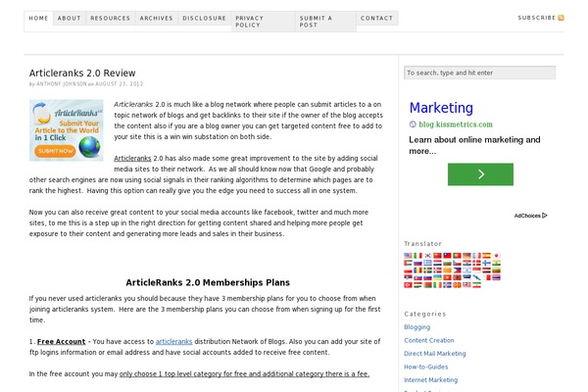Click the underlined Articleranks link in second paragraph
The width and height of the screenshot is (588, 392).
(132, 159)
